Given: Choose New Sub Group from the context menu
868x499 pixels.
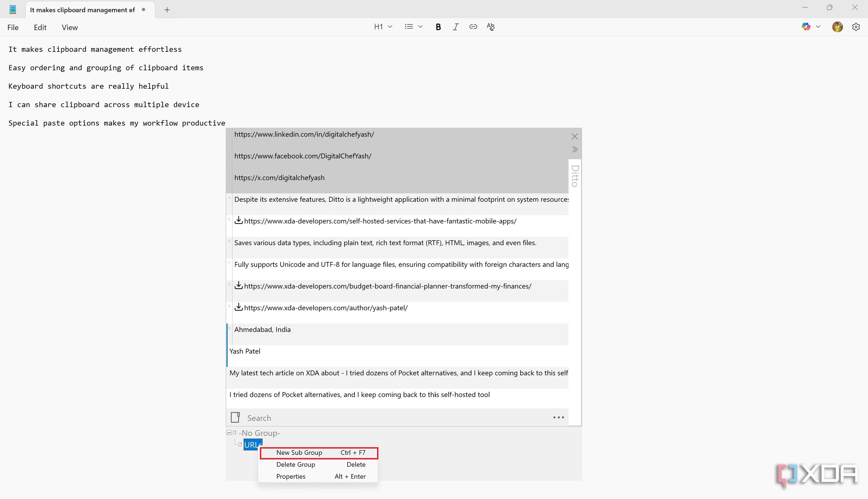Looking at the screenshot, I should pos(319,453).
